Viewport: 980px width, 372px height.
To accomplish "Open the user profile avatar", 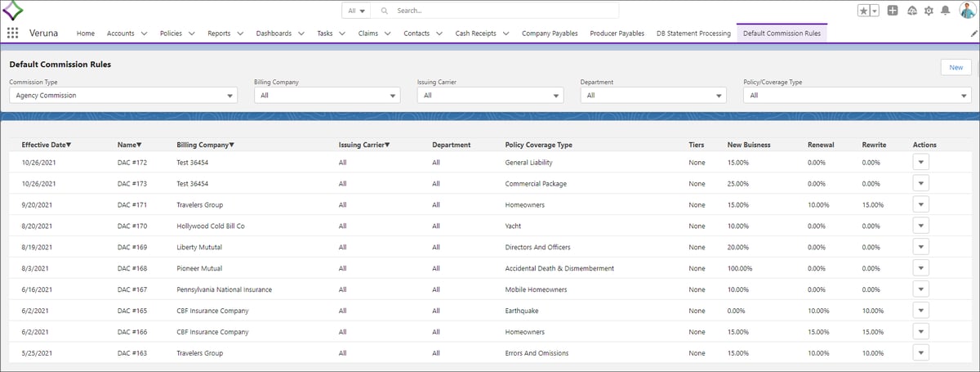I will pos(967,11).
